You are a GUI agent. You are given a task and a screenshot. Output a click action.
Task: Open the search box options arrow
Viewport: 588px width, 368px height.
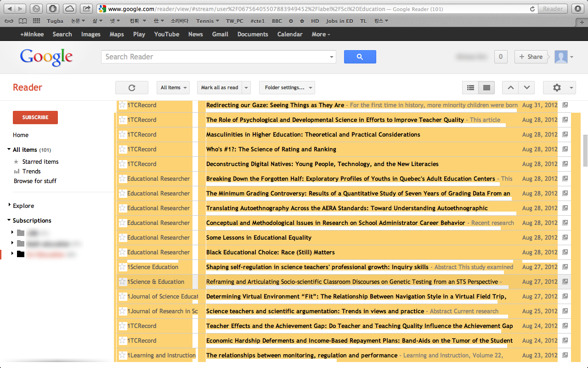[332, 57]
